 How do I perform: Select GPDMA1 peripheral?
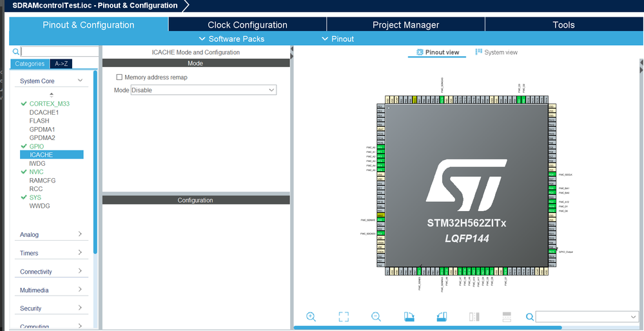coord(42,129)
